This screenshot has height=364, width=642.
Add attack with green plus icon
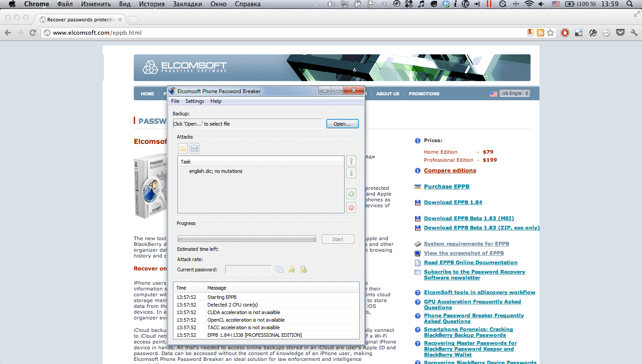click(x=351, y=194)
